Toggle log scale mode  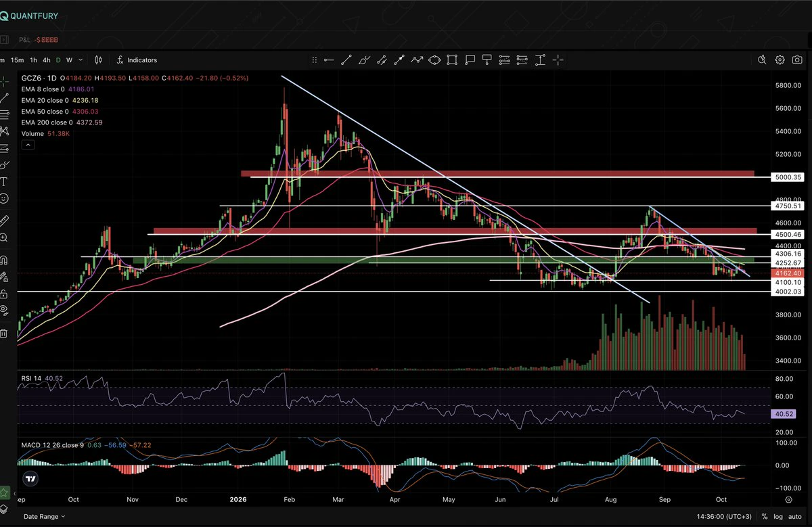coord(778,516)
